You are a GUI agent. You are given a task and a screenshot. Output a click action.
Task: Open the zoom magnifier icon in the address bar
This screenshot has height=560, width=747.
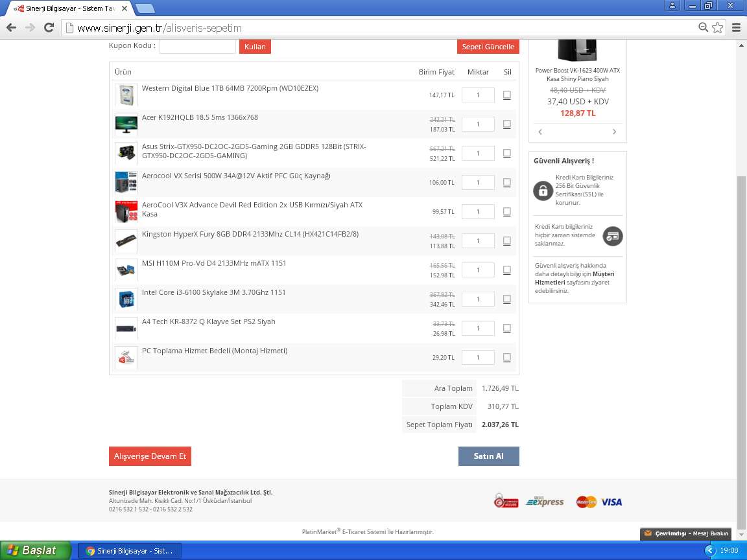click(703, 28)
